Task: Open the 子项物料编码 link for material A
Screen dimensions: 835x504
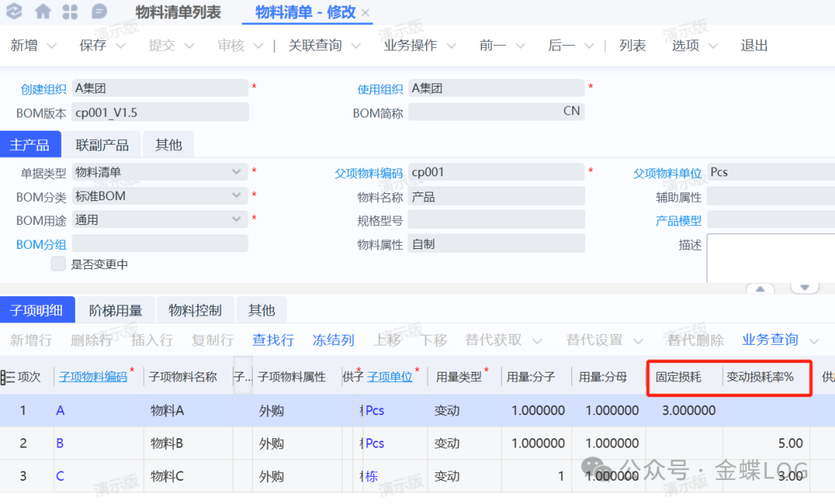Action: [60, 411]
